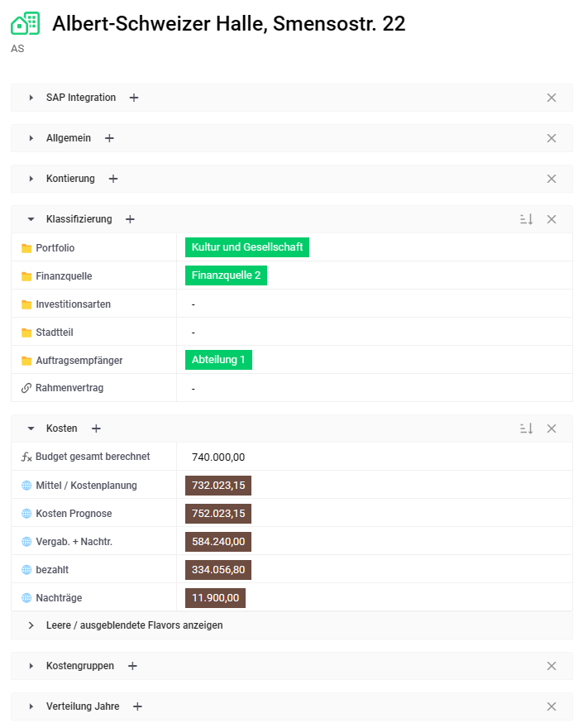Click the Investitionsarten folder icon
This screenshot has height=723, width=588.
(x=26, y=304)
